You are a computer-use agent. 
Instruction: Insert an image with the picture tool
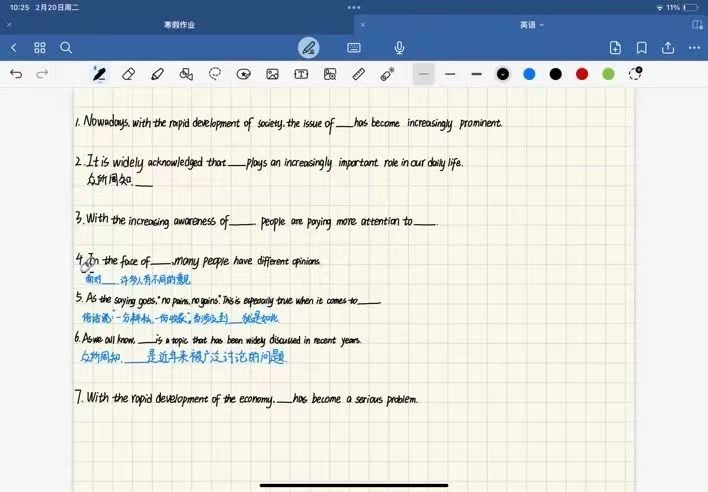pyautogui.click(x=272, y=74)
